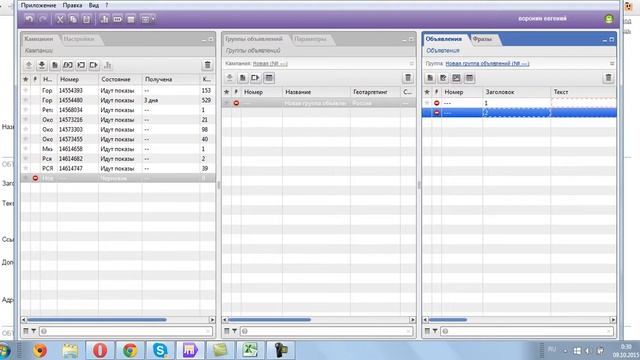Create new ad group document icon

(x=242, y=78)
